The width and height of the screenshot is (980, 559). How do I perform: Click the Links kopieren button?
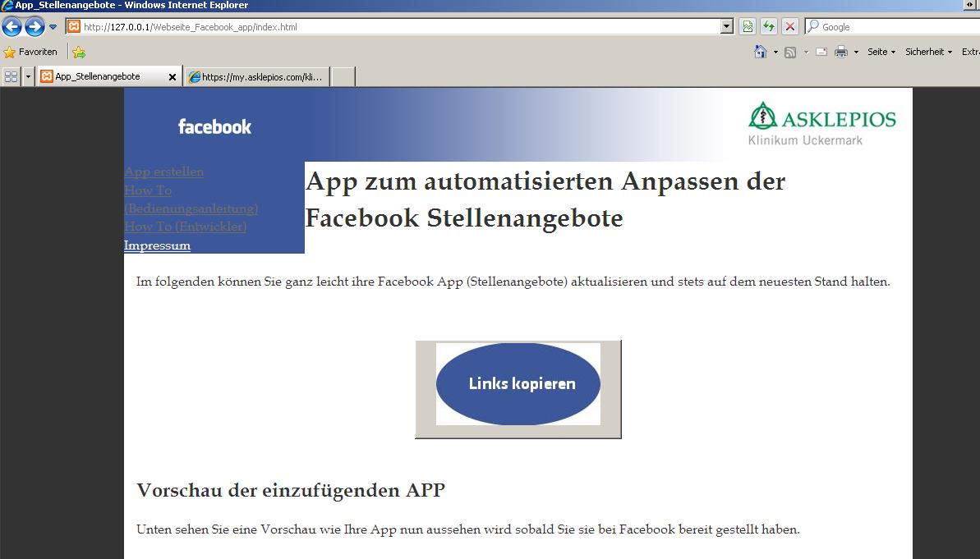[x=518, y=389]
